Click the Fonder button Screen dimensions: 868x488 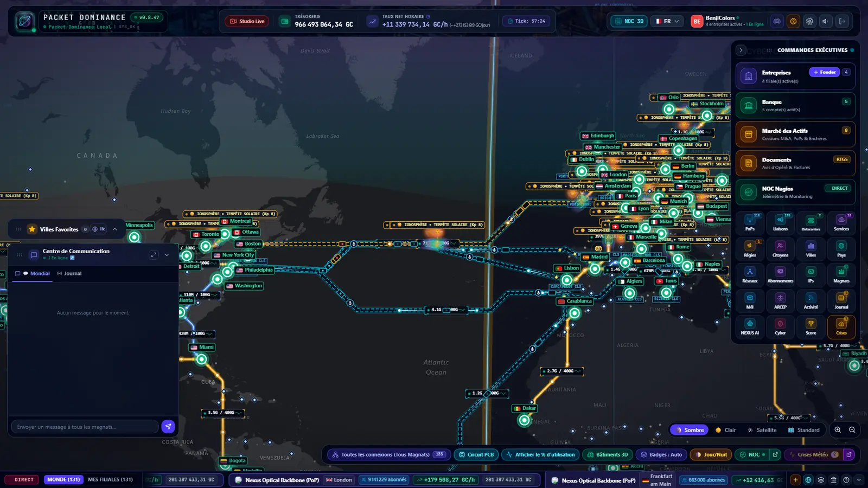pos(824,72)
